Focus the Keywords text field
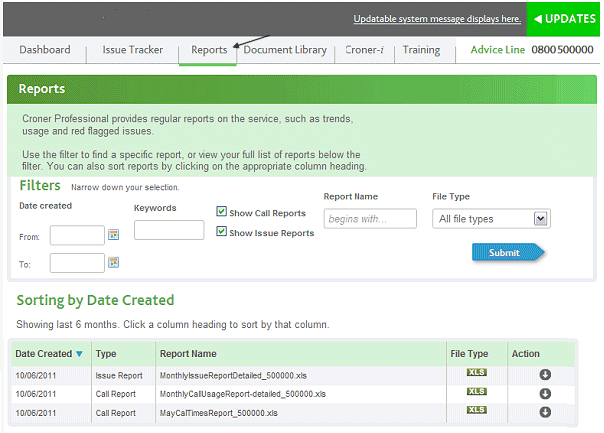Screen dimensions: 604x433 [169, 230]
